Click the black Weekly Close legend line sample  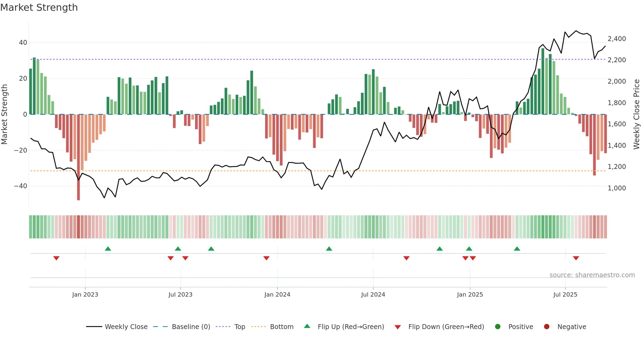point(94,327)
